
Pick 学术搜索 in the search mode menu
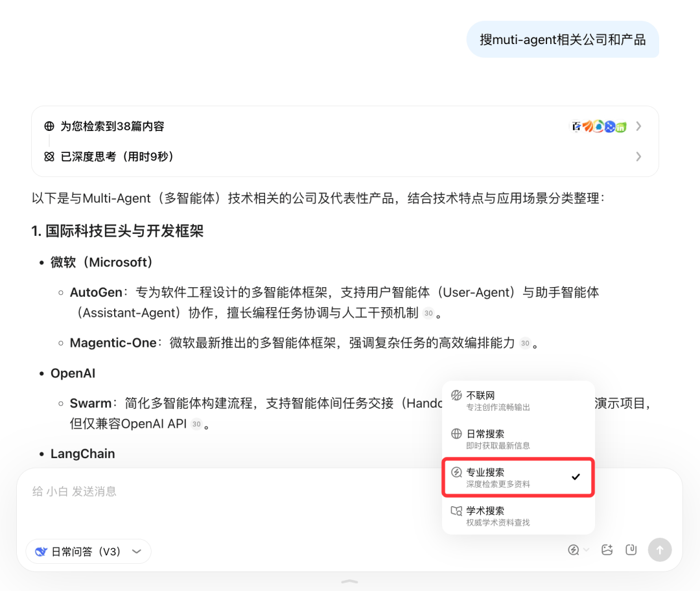point(518,516)
